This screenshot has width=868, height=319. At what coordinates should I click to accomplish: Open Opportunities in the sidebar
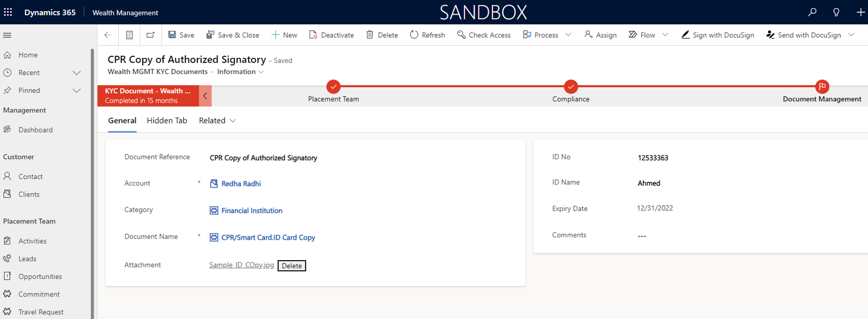coord(40,276)
